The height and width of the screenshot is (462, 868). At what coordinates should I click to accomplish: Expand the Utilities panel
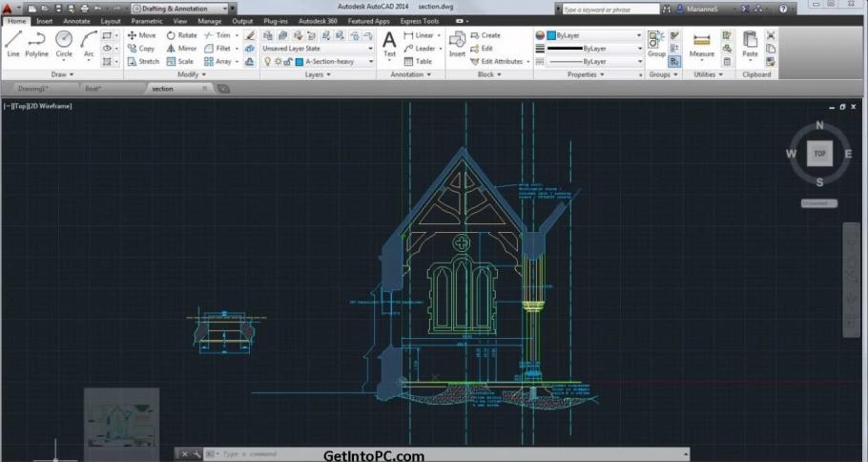708,74
